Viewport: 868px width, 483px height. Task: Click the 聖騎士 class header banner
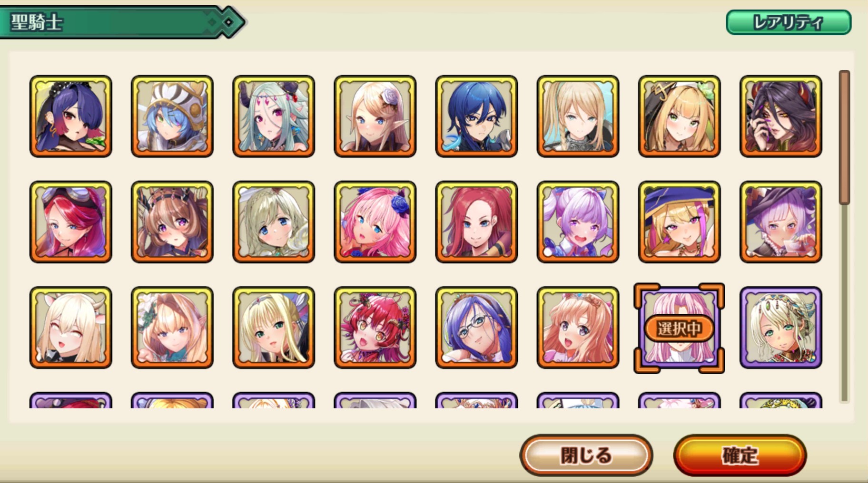(x=122, y=22)
